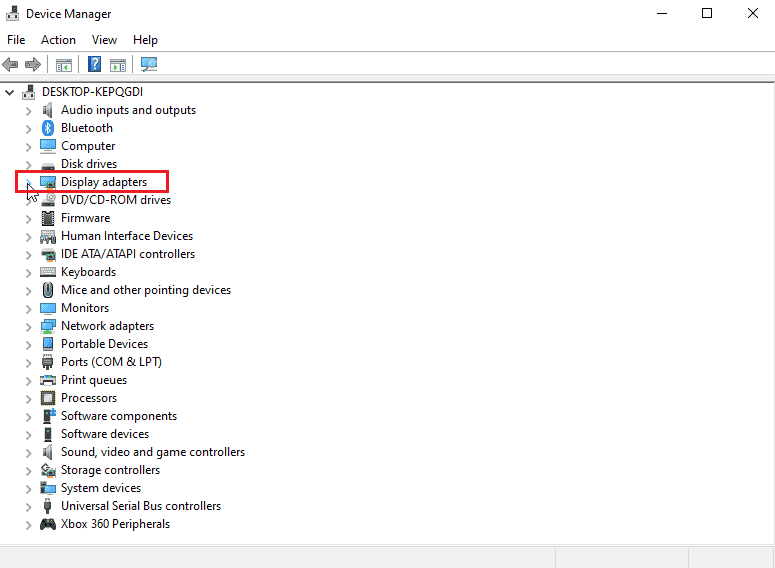The image size is (775, 568).
Task: Click the Audio inputs and outputs speaker icon
Action: tap(47, 110)
